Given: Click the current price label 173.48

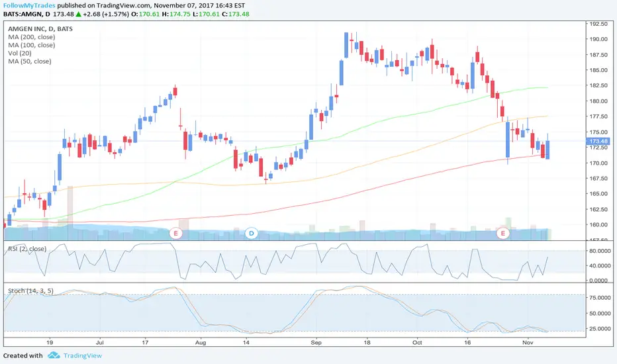Looking at the screenshot, I should pyautogui.click(x=598, y=141).
